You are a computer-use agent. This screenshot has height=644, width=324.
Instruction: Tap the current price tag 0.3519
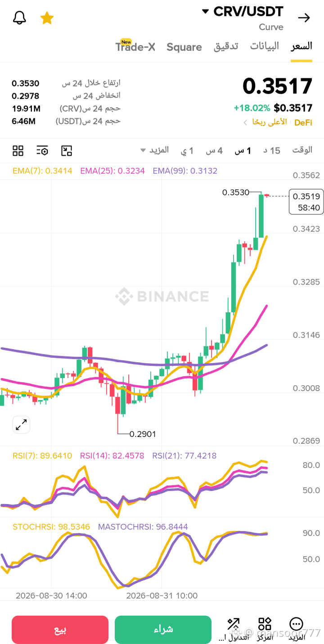306,202
